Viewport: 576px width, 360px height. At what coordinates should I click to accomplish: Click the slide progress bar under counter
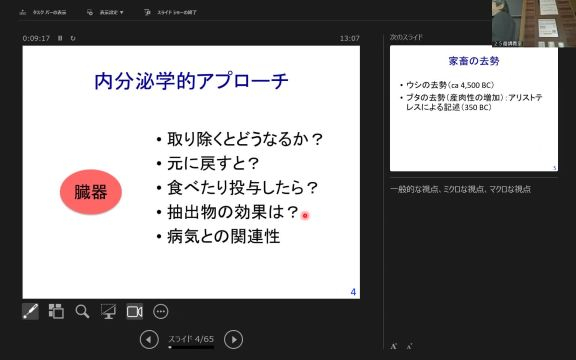click(191, 347)
